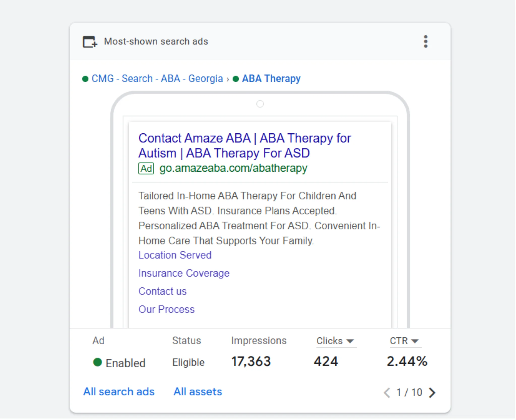Click the Most-shown search ads card icon
Screen dimensions: 516x420
coord(90,42)
